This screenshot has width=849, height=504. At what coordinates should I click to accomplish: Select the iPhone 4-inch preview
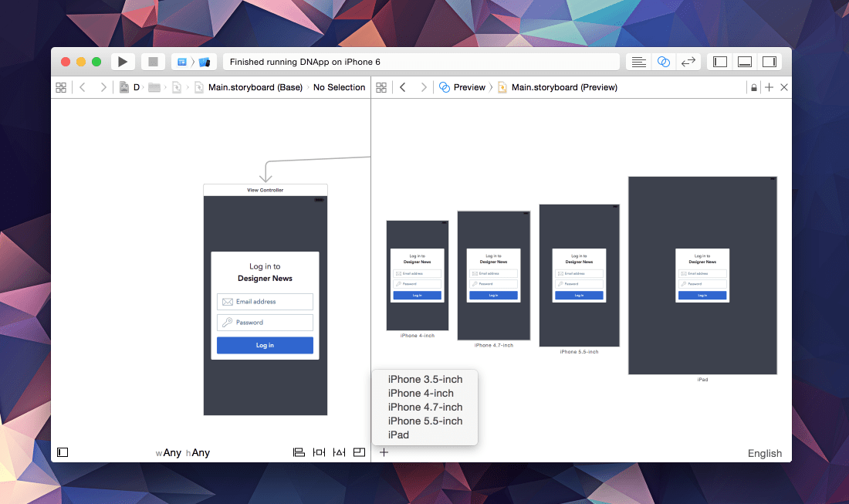pyautogui.click(x=418, y=276)
